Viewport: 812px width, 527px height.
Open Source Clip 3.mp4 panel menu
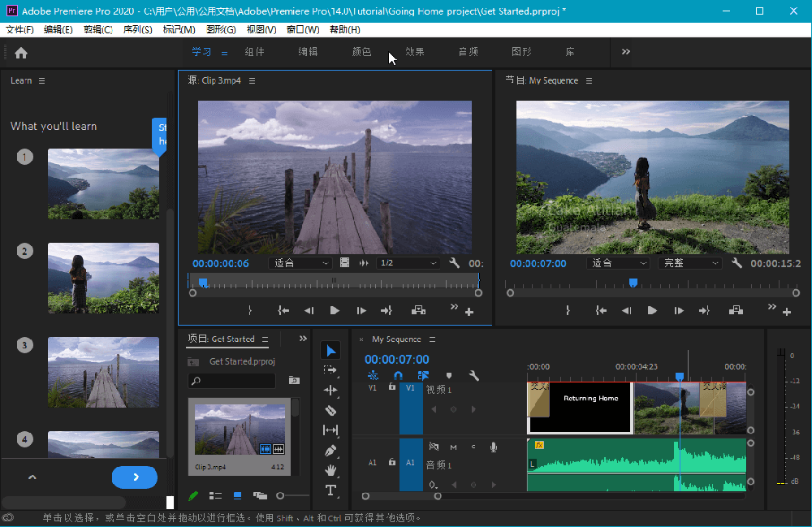pyautogui.click(x=253, y=80)
